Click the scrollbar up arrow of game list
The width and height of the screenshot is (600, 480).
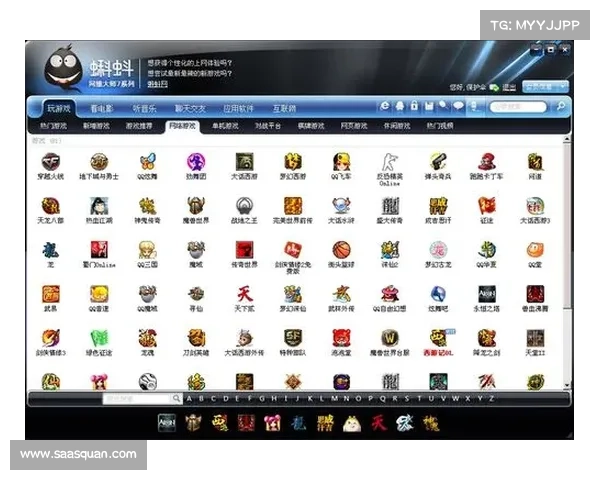click(x=567, y=139)
